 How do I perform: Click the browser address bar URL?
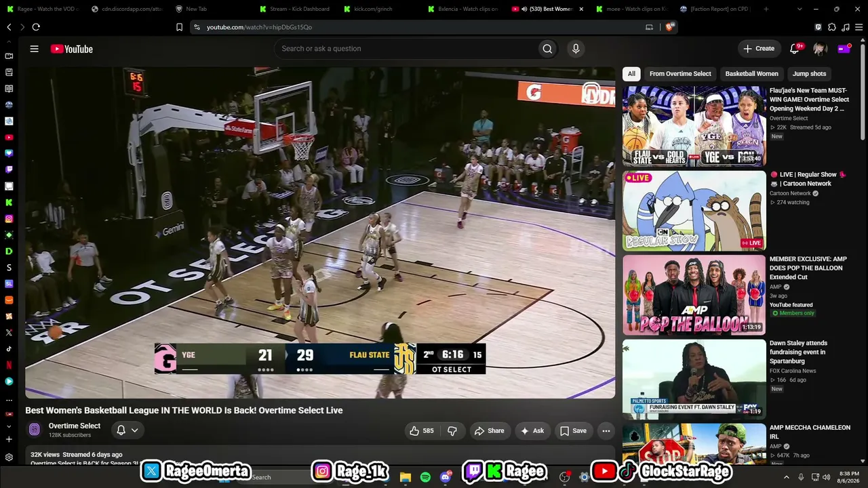point(259,27)
